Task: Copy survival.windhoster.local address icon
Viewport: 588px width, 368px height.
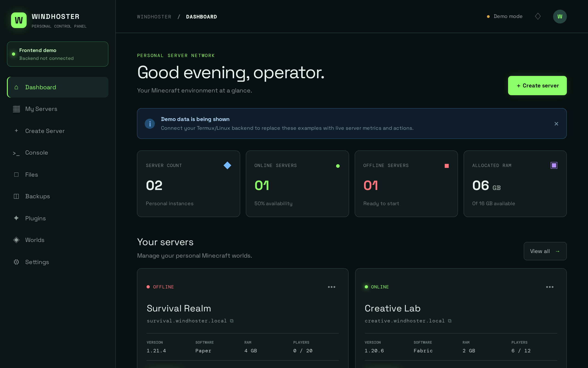Action: click(x=232, y=321)
